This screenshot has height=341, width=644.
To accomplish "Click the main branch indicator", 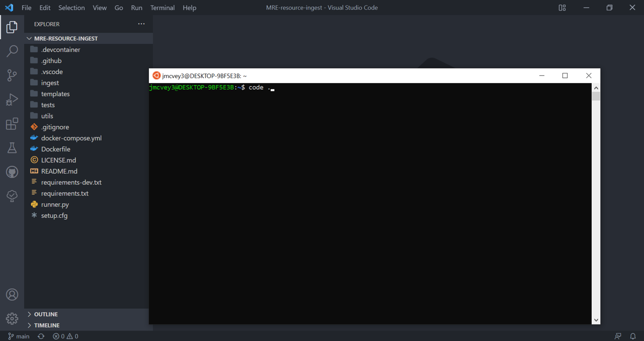I will 19,336.
